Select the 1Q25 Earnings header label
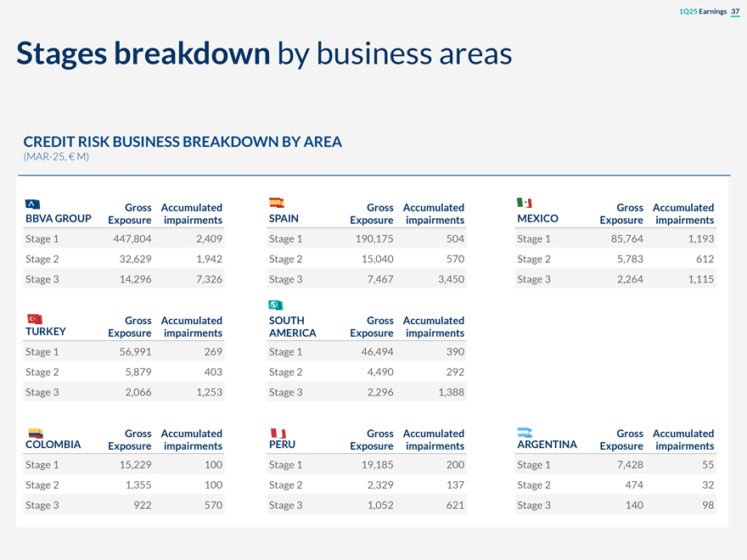The height and width of the screenshot is (560, 747). [x=703, y=11]
